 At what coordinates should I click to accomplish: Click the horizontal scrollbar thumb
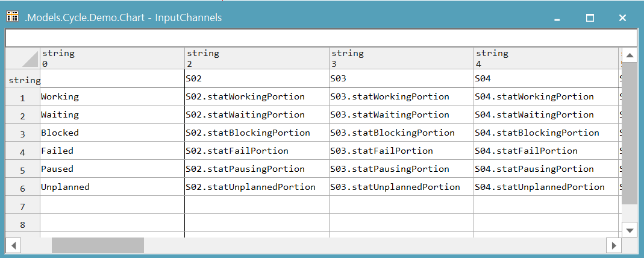98,245
